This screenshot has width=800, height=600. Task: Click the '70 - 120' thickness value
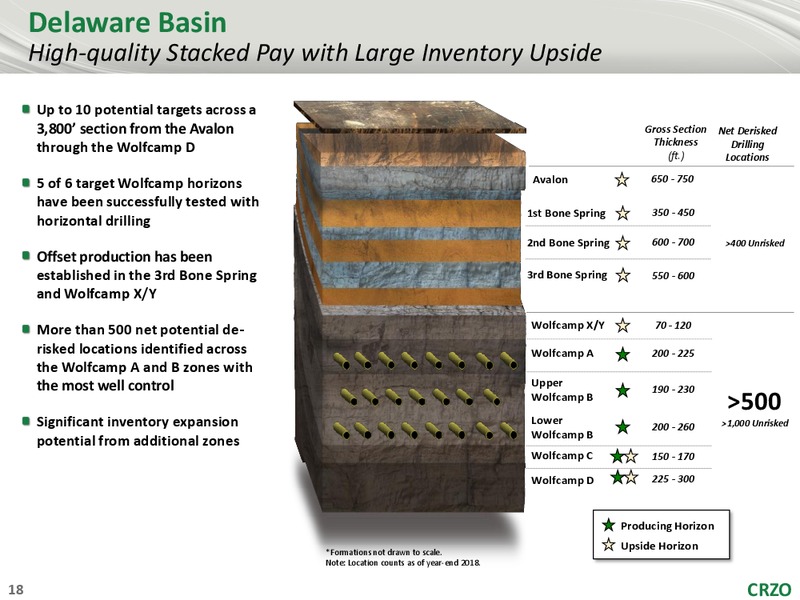pyautogui.click(x=673, y=326)
